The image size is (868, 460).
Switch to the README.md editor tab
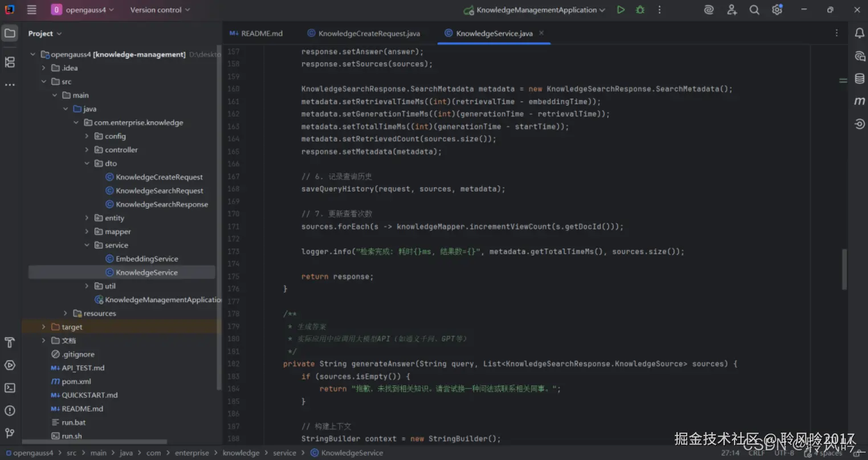click(256, 34)
